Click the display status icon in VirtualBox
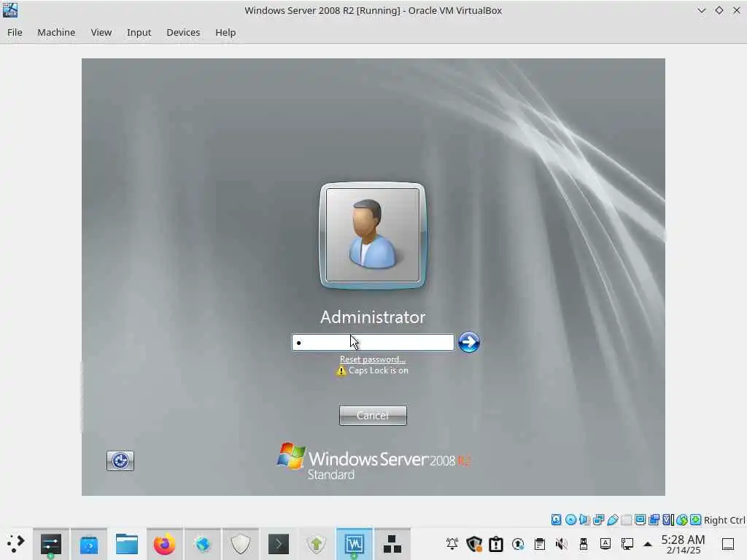The image size is (747, 560). [x=640, y=519]
